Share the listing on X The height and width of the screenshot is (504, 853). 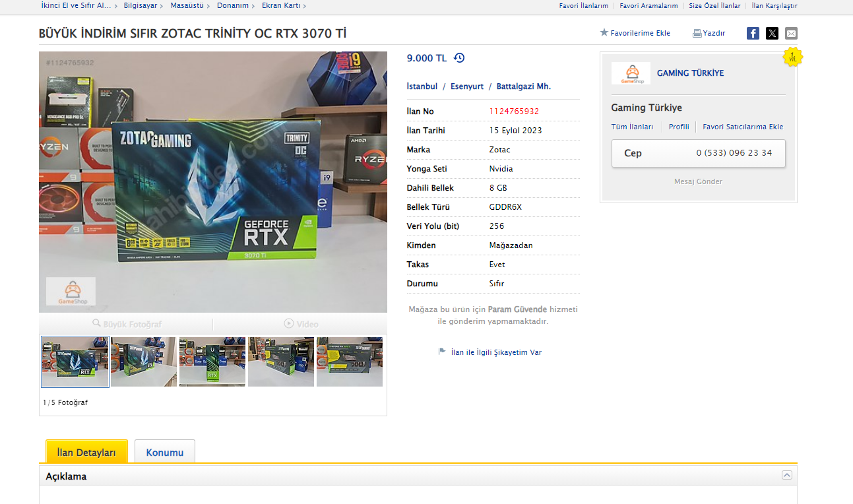[772, 34]
